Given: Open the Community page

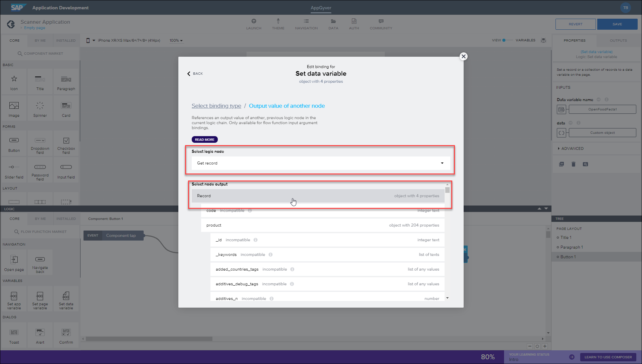Looking at the screenshot, I should click(381, 24).
